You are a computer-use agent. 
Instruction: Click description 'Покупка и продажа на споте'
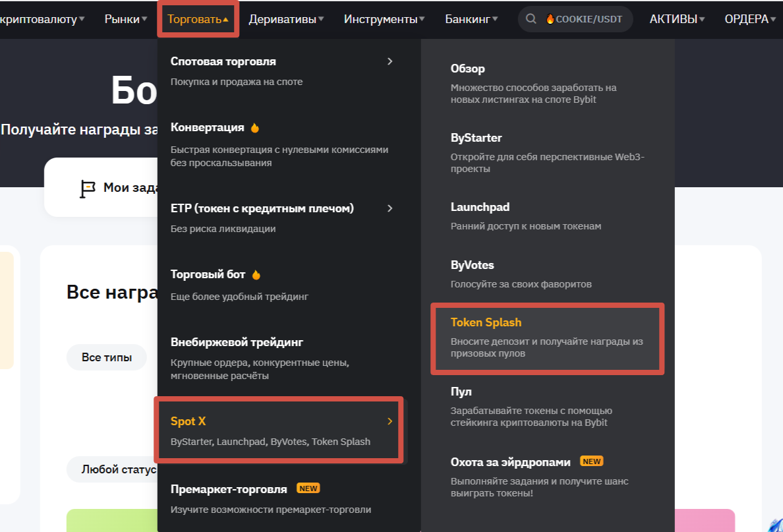pos(237,82)
